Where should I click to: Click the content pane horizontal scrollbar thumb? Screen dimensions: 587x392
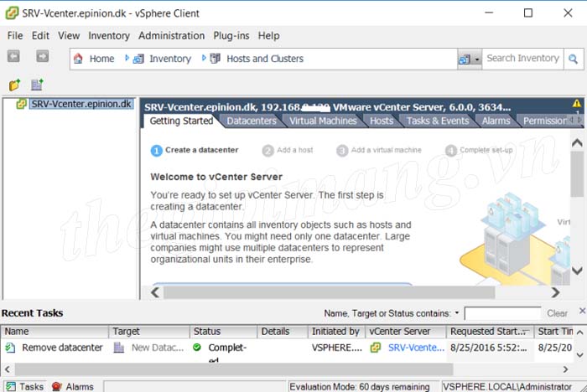pos(330,292)
